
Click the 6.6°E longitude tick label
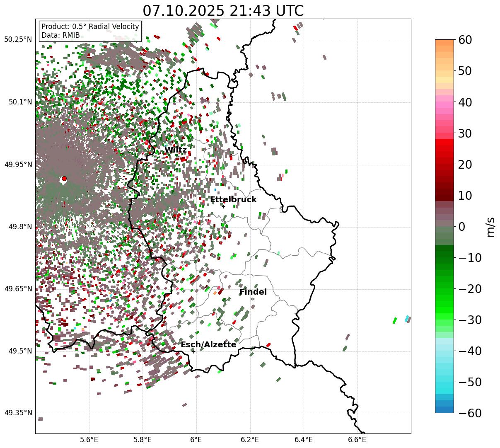[357, 440]
